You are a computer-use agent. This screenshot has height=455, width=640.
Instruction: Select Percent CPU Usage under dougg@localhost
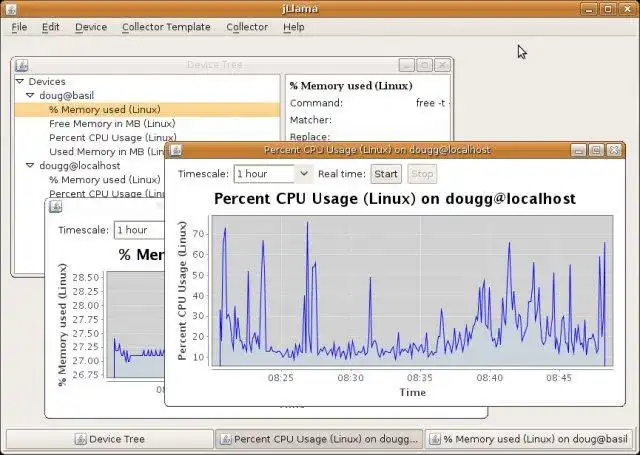[x=107, y=193]
